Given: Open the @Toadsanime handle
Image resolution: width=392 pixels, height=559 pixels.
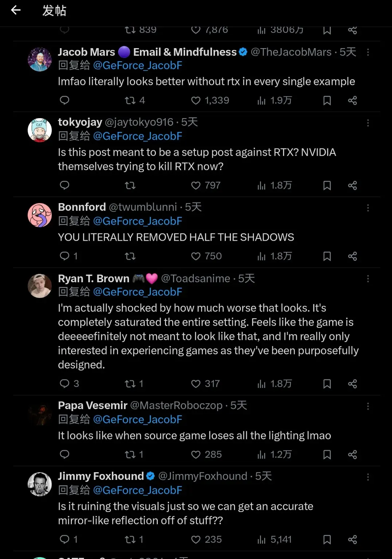Looking at the screenshot, I should pos(195,279).
